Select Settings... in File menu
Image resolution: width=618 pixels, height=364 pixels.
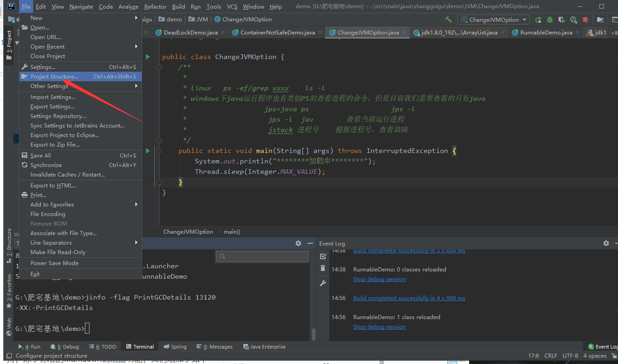[80, 67]
